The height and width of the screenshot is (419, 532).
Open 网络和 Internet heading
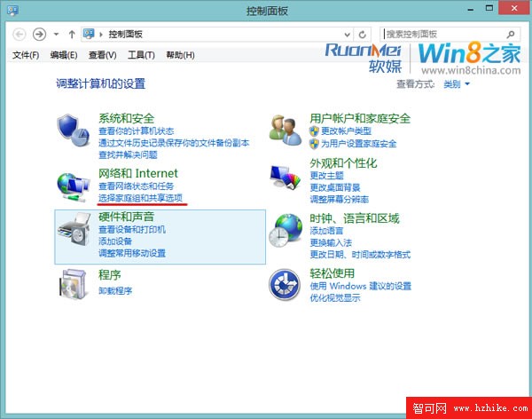pos(138,173)
